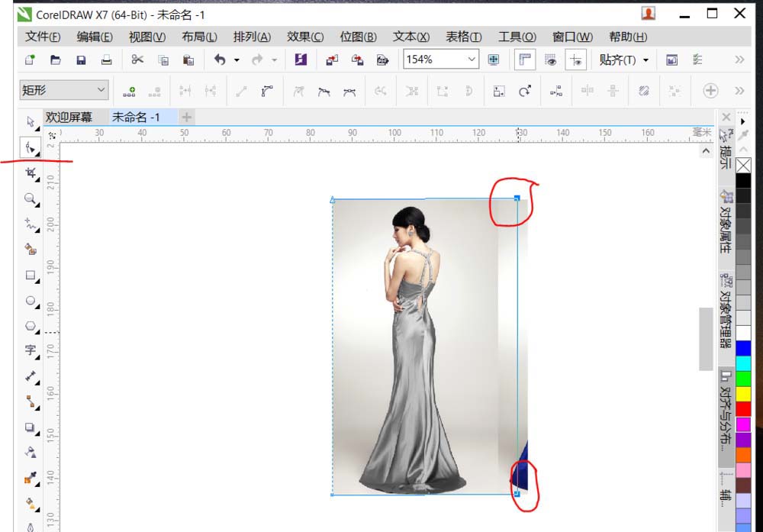
Task: Select the Shape tool in the toolbox
Action: 31,147
